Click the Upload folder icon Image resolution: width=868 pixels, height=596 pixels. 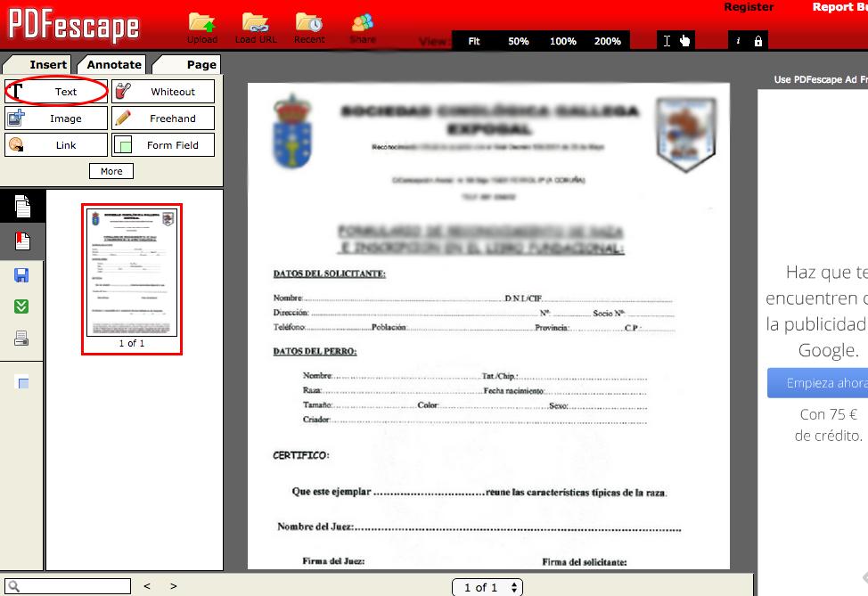[202, 24]
